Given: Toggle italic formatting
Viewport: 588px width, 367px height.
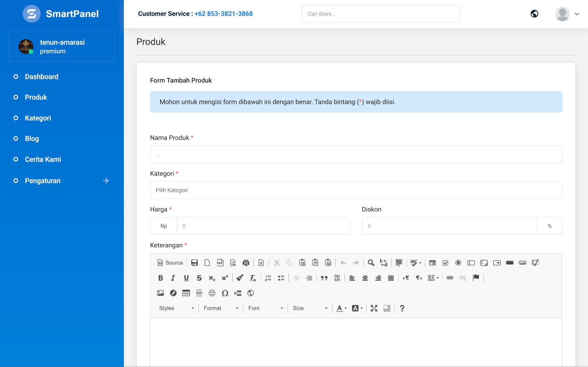Looking at the screenshot, I should [173, 278].
